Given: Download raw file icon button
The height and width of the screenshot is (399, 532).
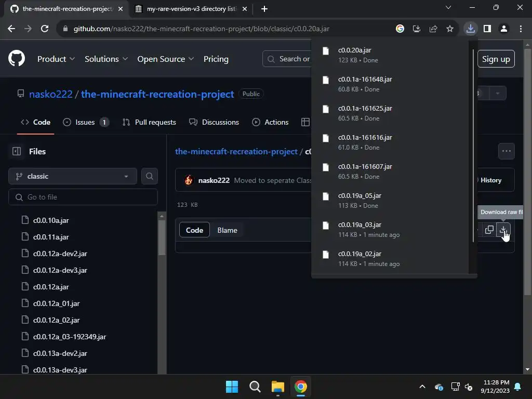Looking at the screenshot, I should pos(503,230).
